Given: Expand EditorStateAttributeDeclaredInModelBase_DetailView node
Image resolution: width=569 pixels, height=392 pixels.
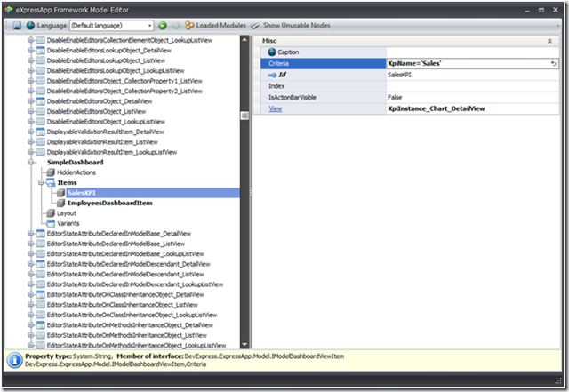Looking at the screenshot, I should (31, 234).
